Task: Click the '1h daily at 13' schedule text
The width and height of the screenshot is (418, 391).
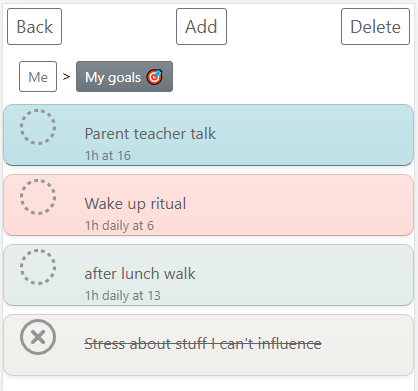Action: point(123,296)
